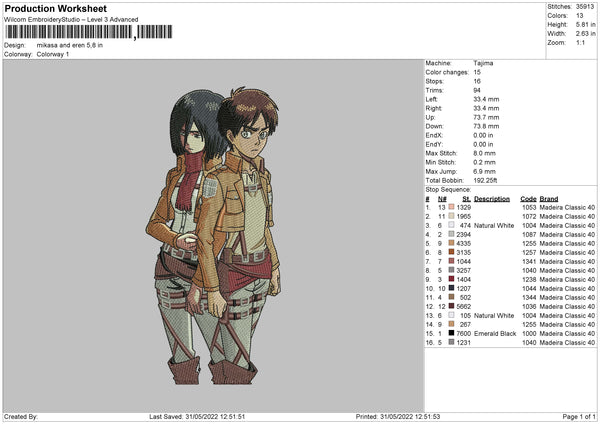
Task: Select 'Natural White' description in stop 3
Action: coord(494,225)
